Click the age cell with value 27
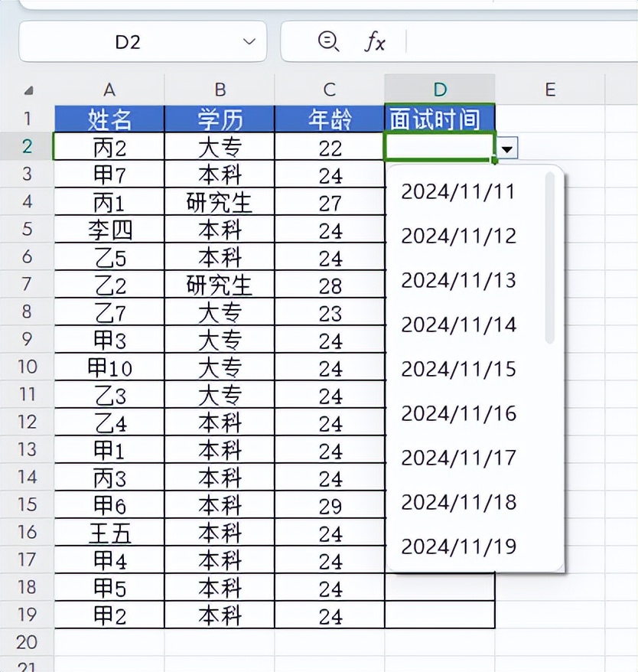The height and width of the screenshot is (672, 638). (330, 201)
